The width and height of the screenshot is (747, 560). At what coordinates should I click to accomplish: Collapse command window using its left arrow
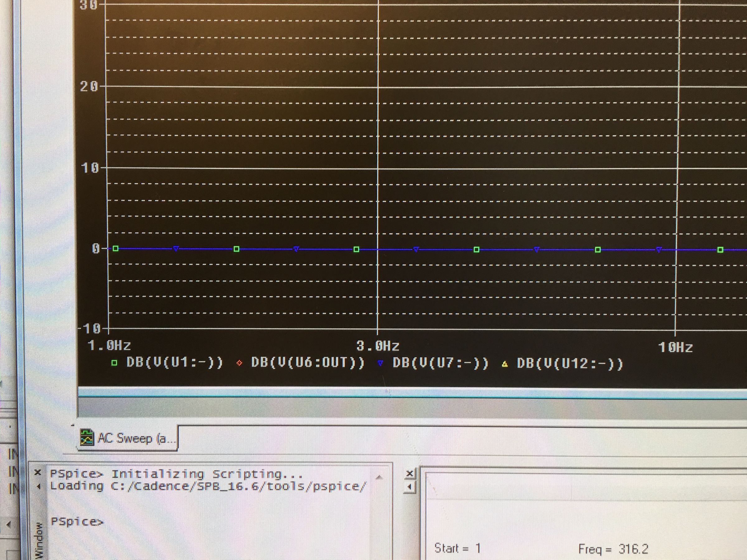(x=38, y=486)
